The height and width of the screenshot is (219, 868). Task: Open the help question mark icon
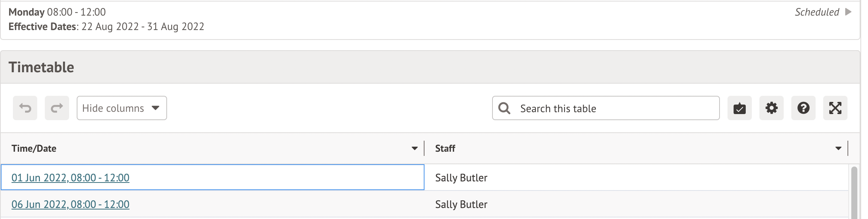(803, 108)
